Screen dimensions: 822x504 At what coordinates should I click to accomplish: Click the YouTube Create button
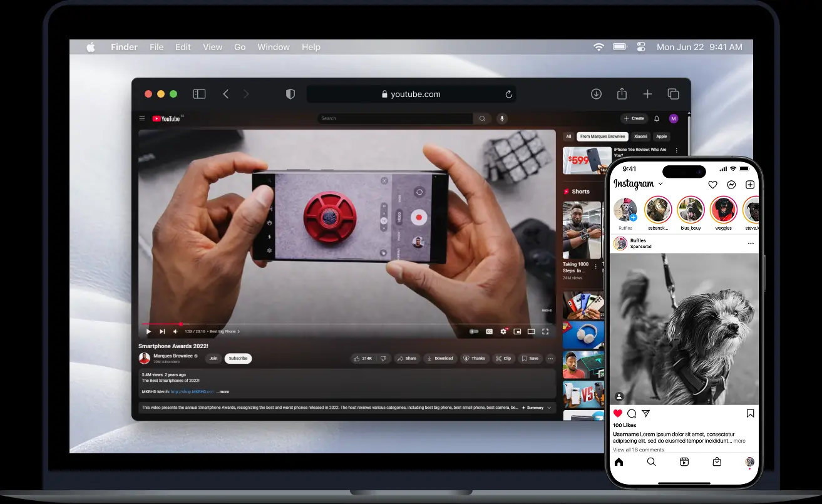[x=634, y=118]
